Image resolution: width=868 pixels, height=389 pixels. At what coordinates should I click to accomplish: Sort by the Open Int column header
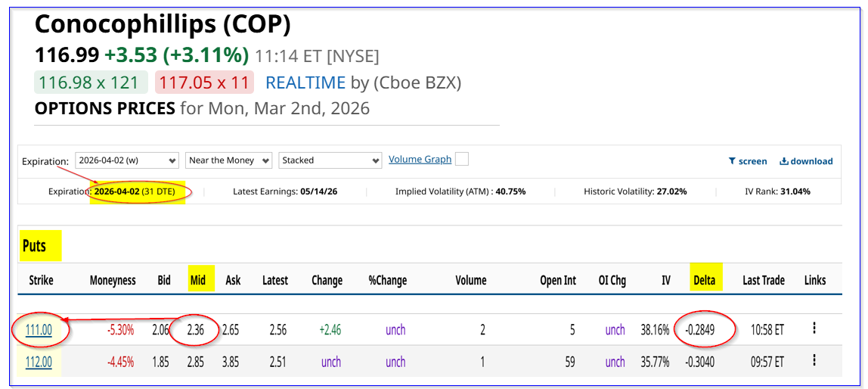[x=557, y=280]
